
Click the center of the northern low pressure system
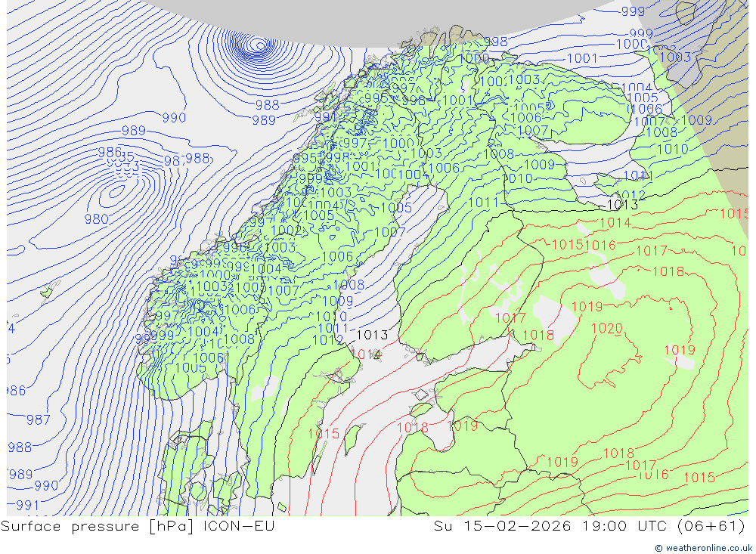click(x=260, y=46)
